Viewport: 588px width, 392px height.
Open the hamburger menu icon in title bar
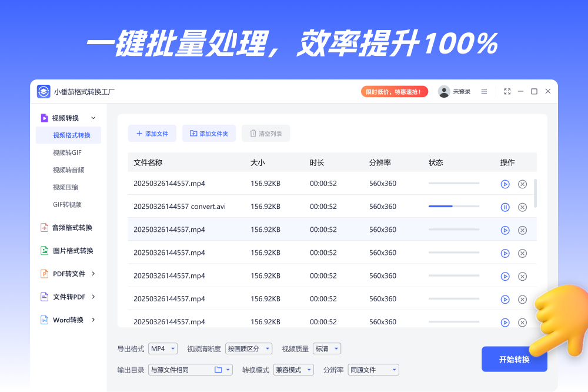(x=484, y=91)
